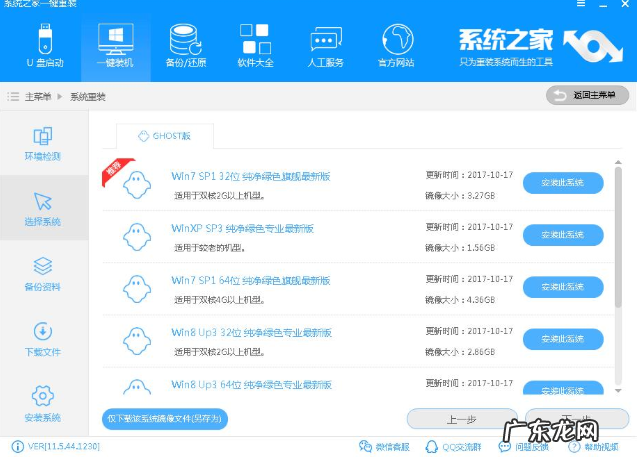Open 官方网站 globe icon

(397, 39)
